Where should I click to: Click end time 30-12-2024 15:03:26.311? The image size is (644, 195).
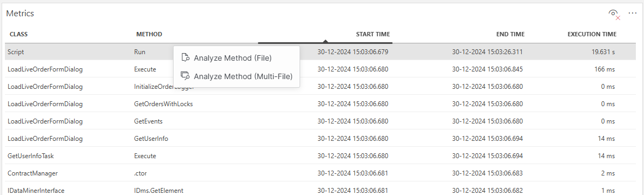tap(488, 52)
